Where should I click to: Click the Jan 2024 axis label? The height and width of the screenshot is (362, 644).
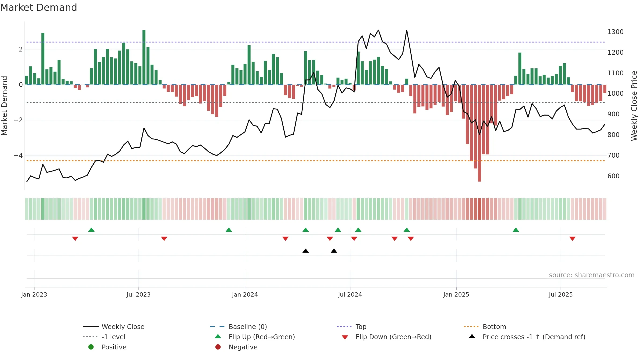click(x=245, y=294)
